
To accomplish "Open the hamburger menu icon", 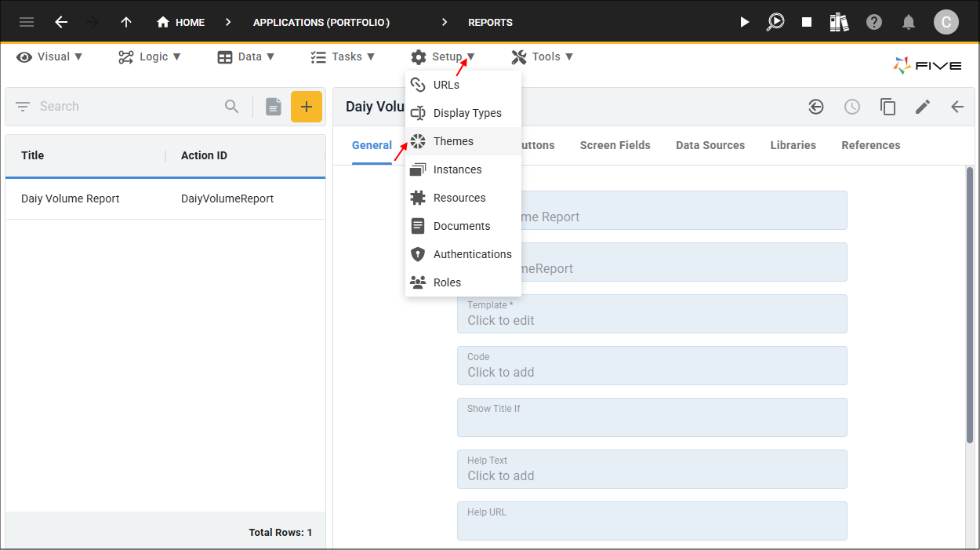I will (27, 22).
